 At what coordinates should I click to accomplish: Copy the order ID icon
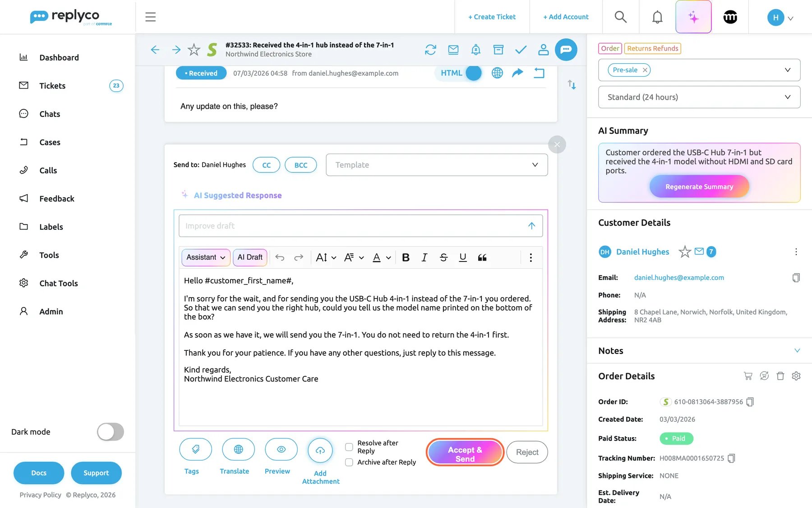point(750,402)
